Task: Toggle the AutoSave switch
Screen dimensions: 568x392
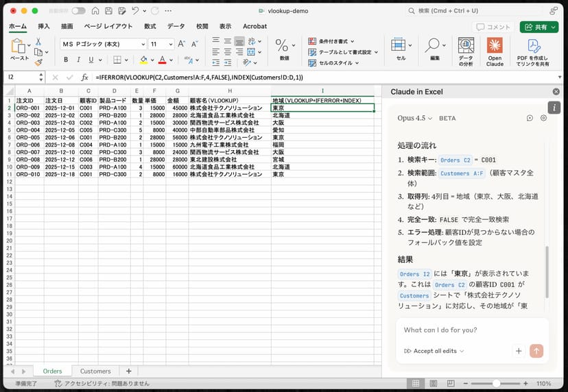Action: 78,11
